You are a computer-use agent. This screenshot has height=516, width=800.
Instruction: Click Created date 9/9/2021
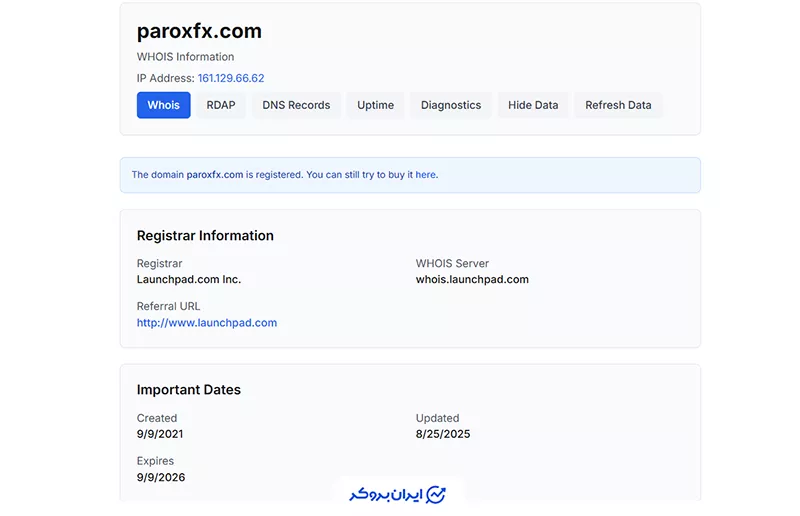coord(160,434)
